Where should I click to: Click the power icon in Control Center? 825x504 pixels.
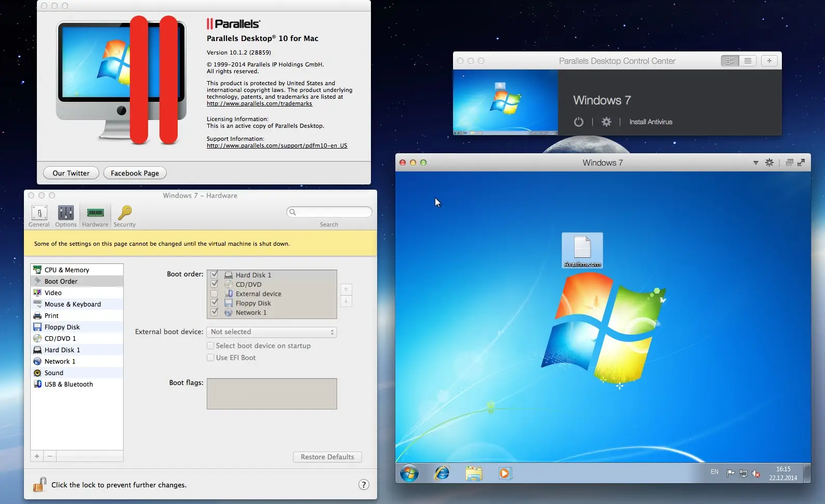pyautogui.click(x=579, y=122)
